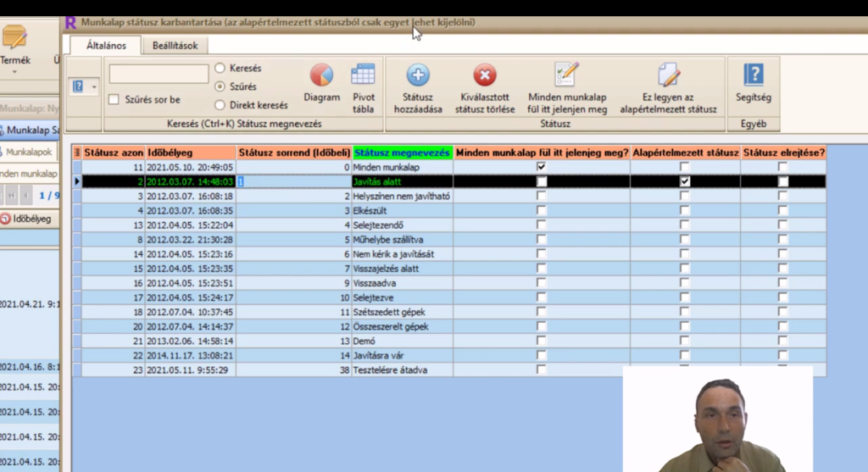Expand the Termék dropdown arrow
This screenshot has width=868, height=472.
click(14, 72)
